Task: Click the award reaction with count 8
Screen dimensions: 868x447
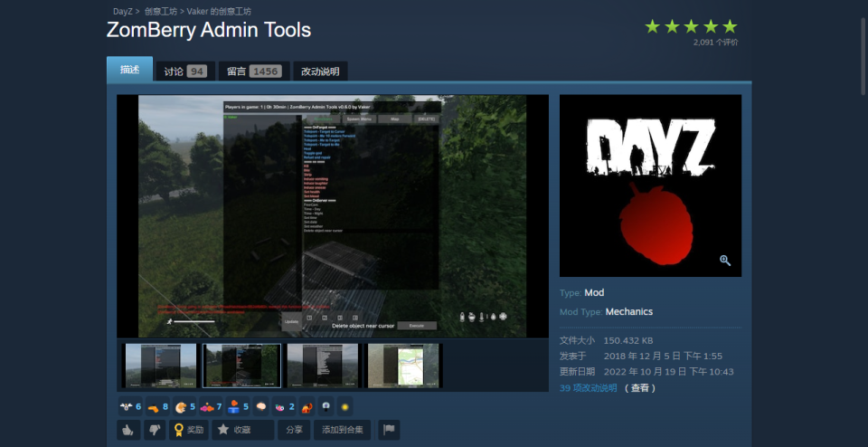Action: 156,407
